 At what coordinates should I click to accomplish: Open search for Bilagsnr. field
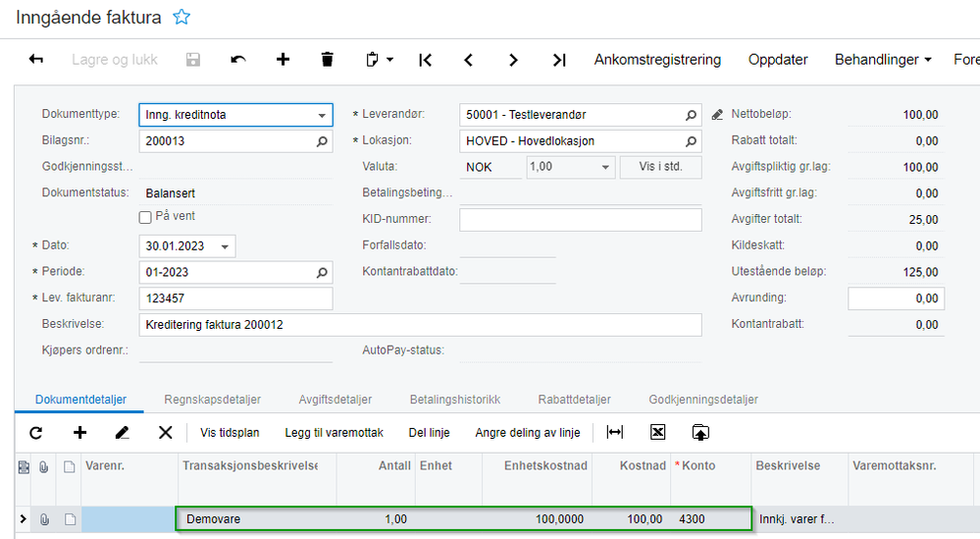[x=322, y=141]
